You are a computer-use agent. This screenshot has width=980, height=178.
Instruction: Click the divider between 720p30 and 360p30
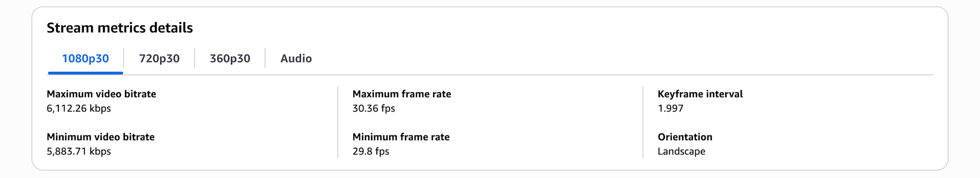(x=195, y=58)
